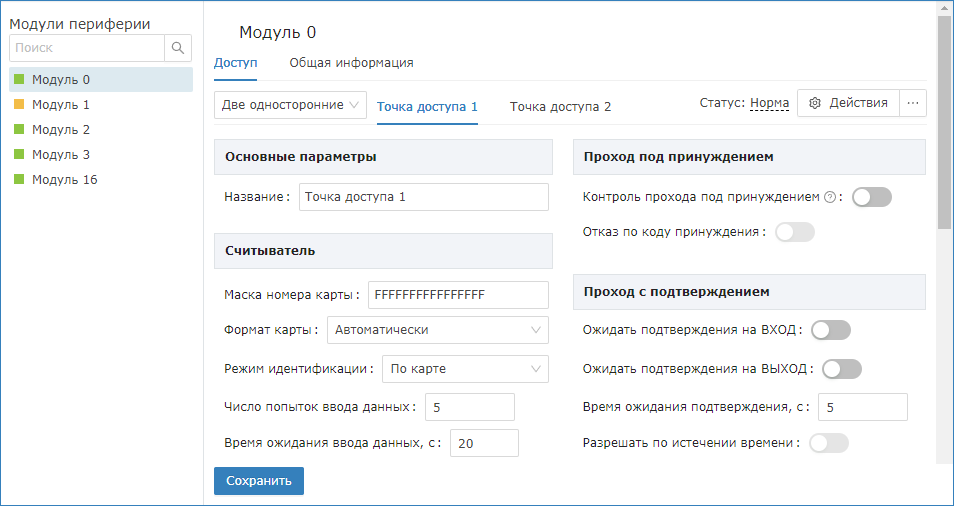Click the Считыватель section header
The image size is (954, 506).
click(x=383, y=251)
